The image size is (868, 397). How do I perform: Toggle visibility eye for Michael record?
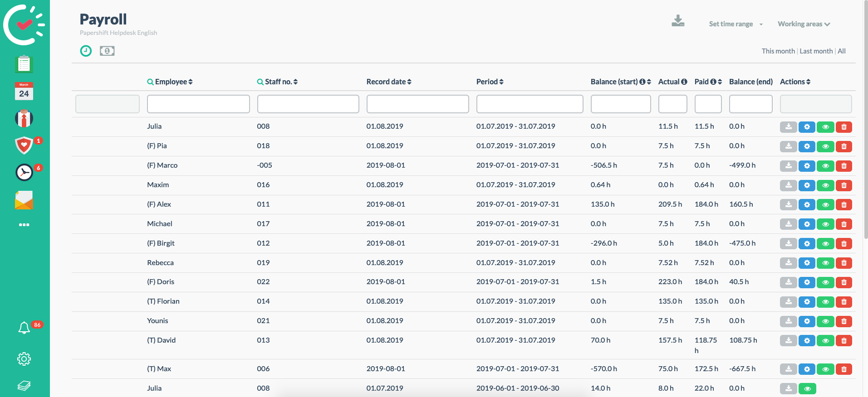(x=825, y=224)
